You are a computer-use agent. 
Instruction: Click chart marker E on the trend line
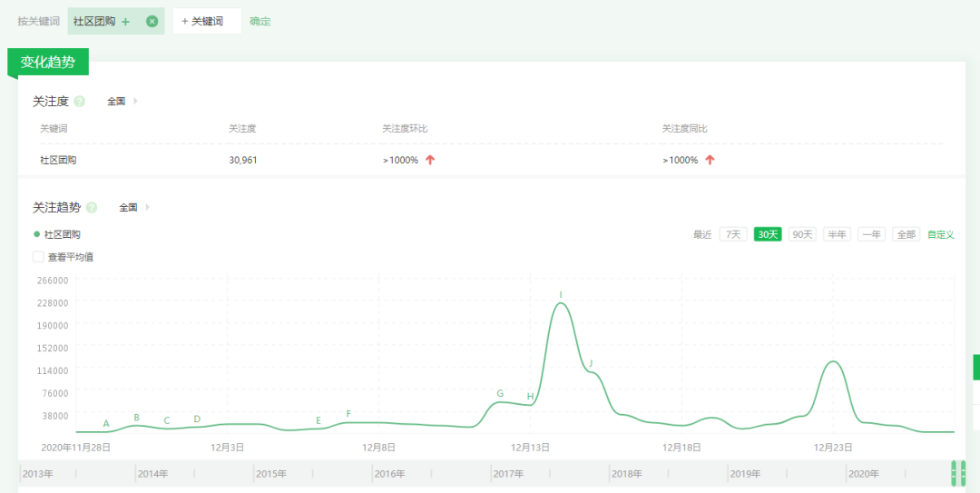tap(318, 420)
